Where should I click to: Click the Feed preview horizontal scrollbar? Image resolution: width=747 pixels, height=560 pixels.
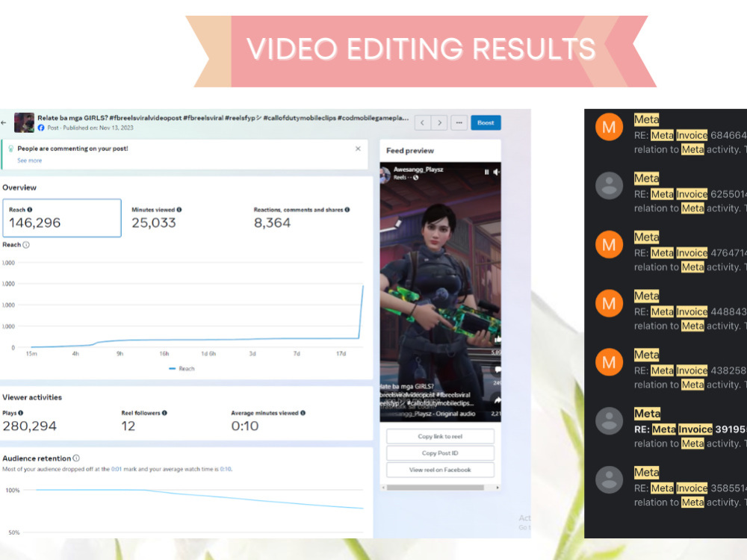[435, 488]
